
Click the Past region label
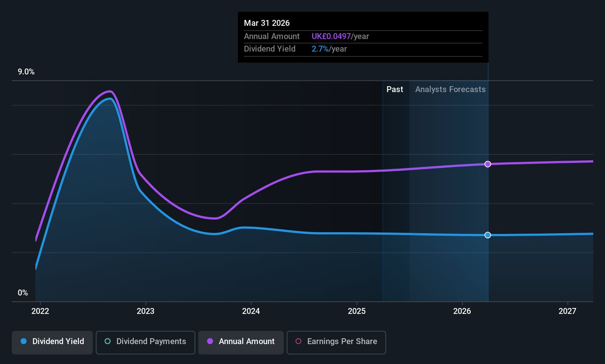(x=395, y=90)
